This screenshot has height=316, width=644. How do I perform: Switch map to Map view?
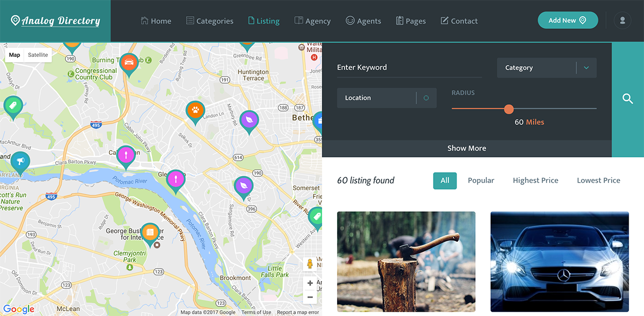coord(15,55)
